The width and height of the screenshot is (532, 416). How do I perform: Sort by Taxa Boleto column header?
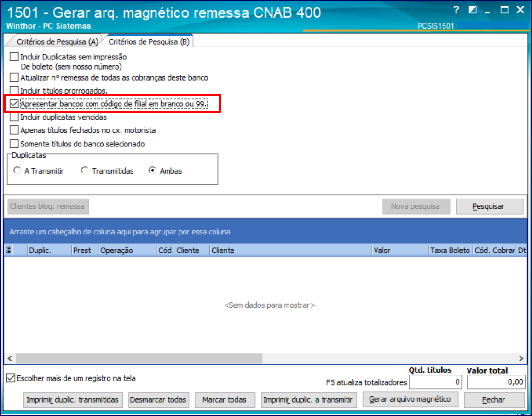coord(451,250)
